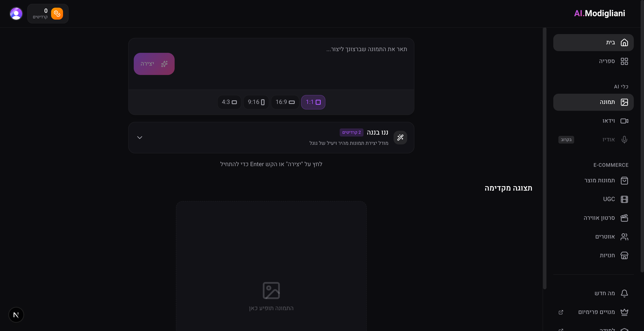Click the UGC film strip icon
This screenshot has width=644, height=331.
point(624,199)
